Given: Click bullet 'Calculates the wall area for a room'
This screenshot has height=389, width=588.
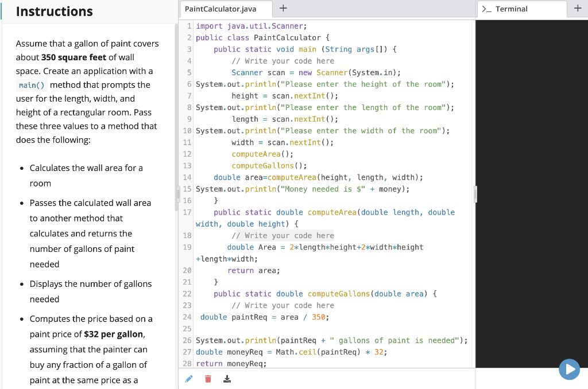Looking at the screenshot, I should click(86, 176).
